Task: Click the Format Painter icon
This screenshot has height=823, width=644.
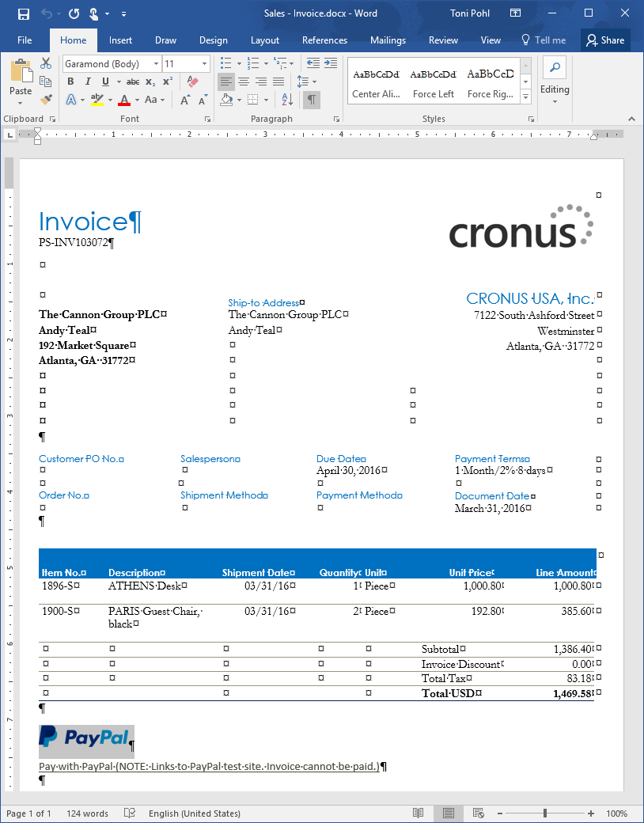Action: point(46,100)
